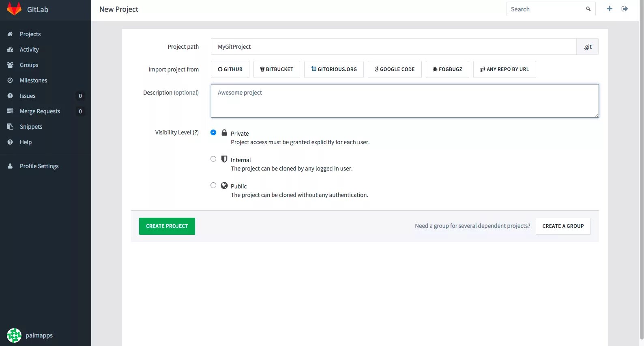Click the GitLab title text
The width and height of the screenshot is (644, 346).
click(38, 9)
